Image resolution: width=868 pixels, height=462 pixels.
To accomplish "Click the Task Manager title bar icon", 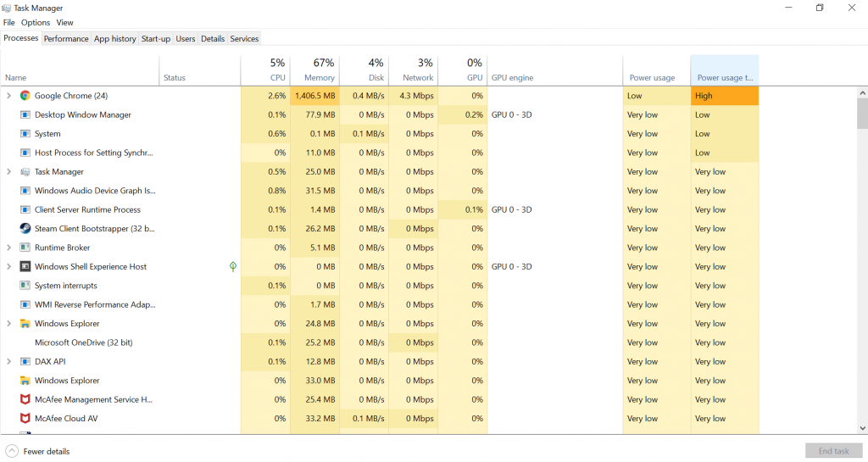I will coord(6,8).
